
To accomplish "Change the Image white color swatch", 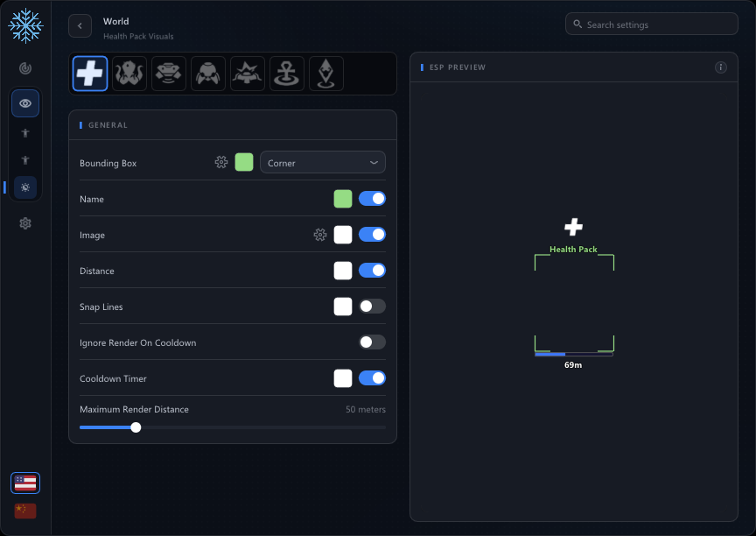I will (x=343, y=235).
